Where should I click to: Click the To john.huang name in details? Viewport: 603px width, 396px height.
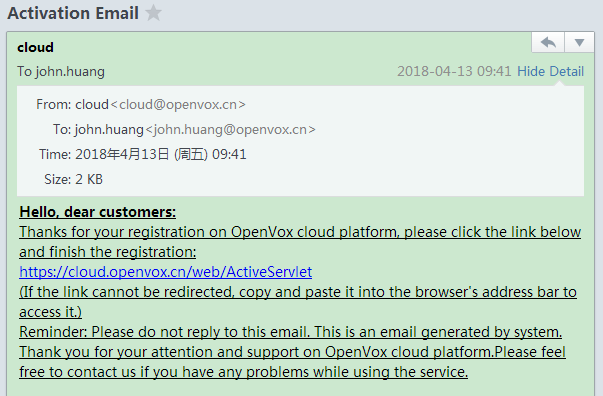pos(109,130)
